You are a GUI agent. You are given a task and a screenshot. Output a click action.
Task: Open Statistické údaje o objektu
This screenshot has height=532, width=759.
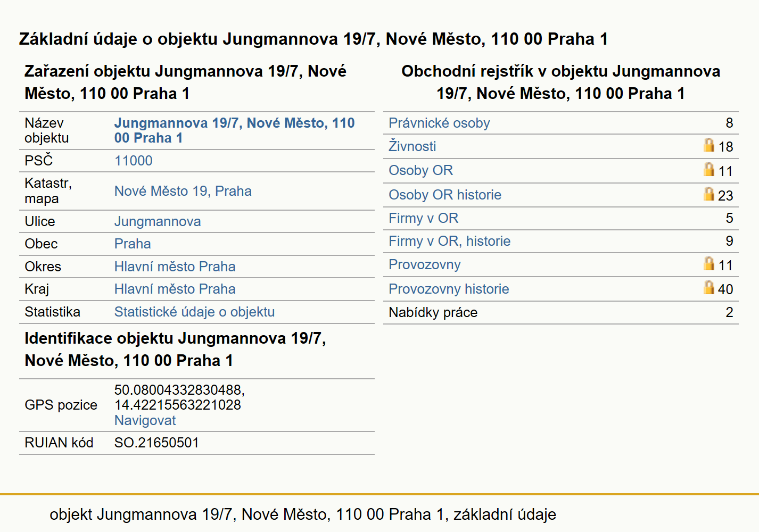point(194,312)
